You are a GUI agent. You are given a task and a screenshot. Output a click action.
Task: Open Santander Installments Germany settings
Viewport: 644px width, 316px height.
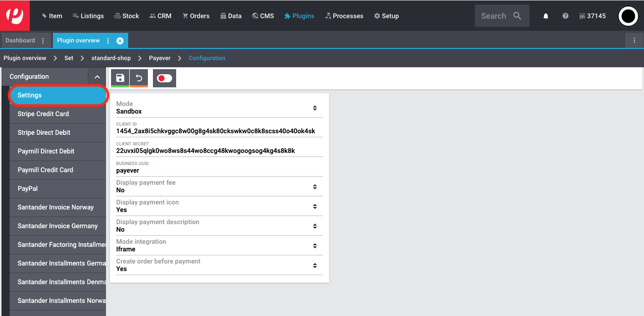58,264
